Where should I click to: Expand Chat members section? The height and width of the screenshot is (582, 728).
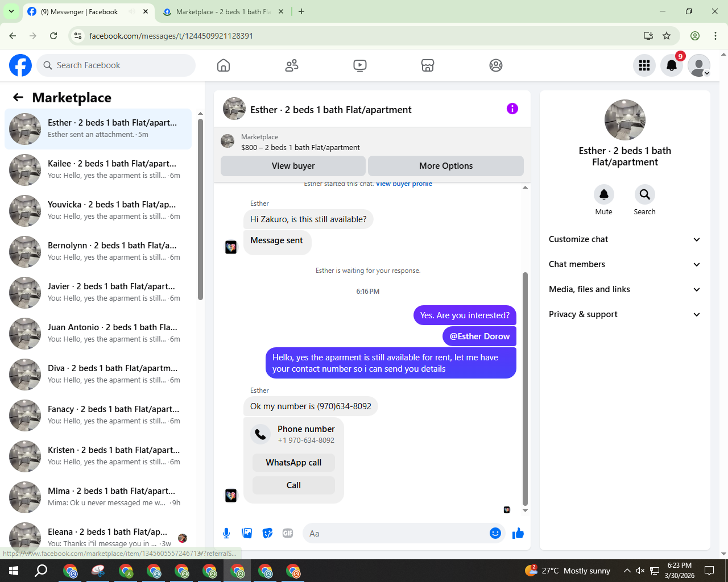click(x=624, y=264)
